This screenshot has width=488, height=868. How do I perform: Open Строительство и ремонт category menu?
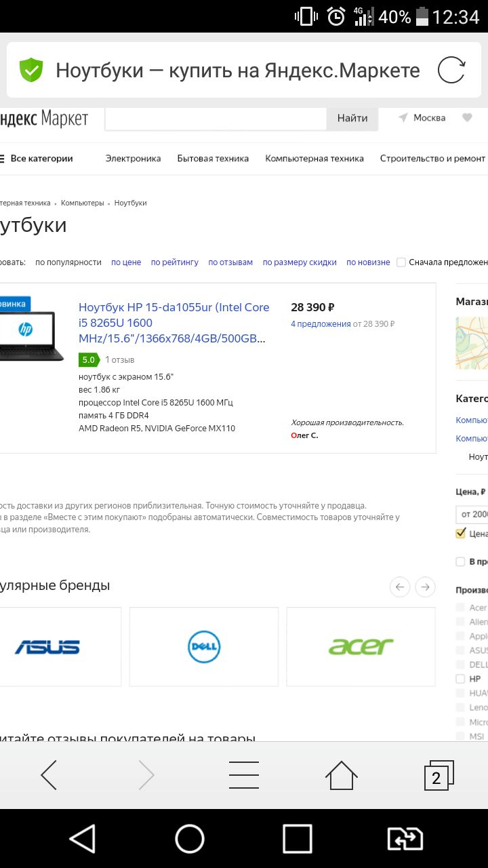tap(432, 159)
